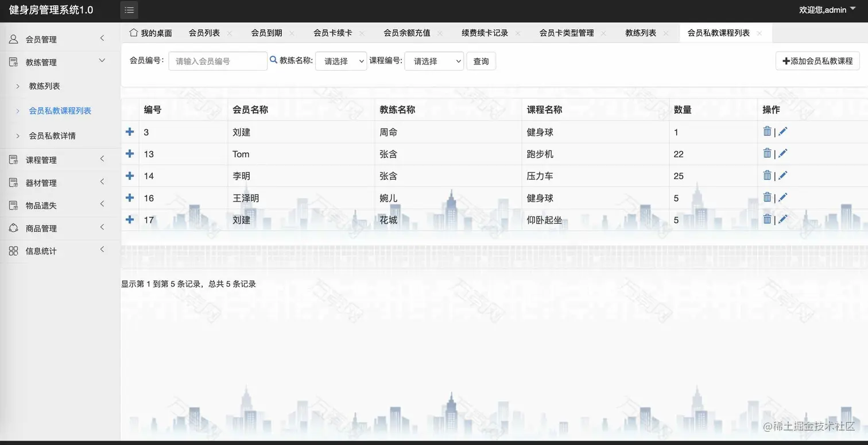This screenshot has height=445, width=868.
Task: Switch to the 会员到期 tab
Action: click(x=266, y=33)
